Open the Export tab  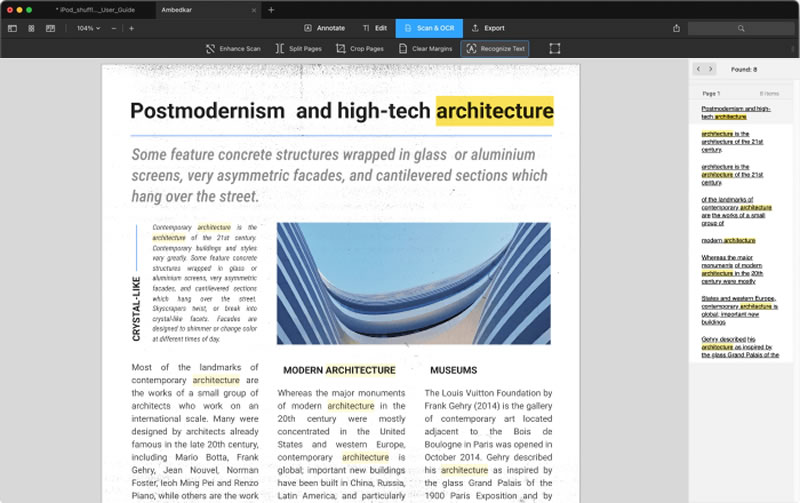488,28
